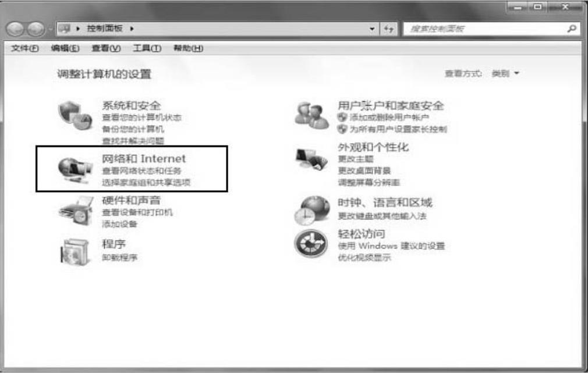Open the Programs category icon
This screenshot has width=588, height=373.
75,252
